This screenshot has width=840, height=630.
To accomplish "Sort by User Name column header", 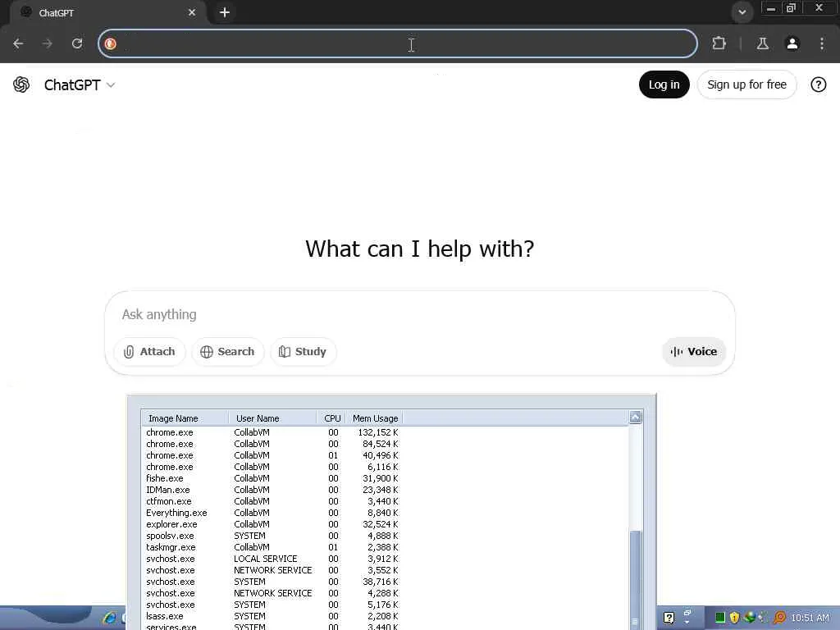I will coord(272,418).
